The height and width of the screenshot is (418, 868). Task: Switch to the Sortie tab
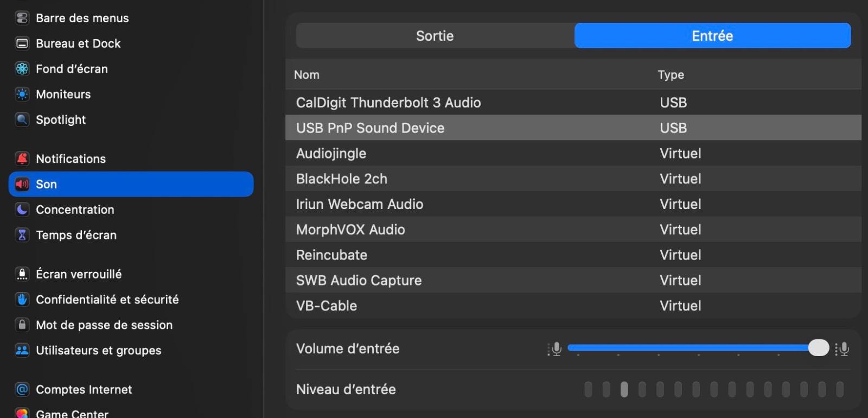(x=435, y=36)
